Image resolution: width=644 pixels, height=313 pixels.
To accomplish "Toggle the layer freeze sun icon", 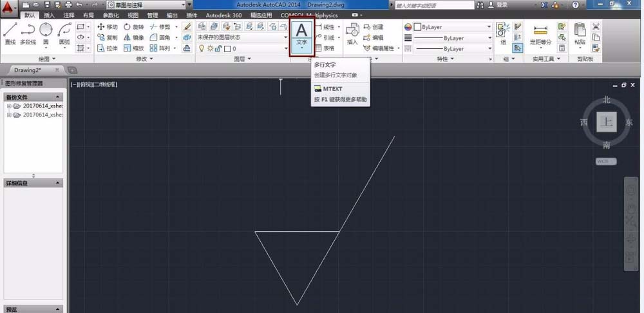I will 209,49.
